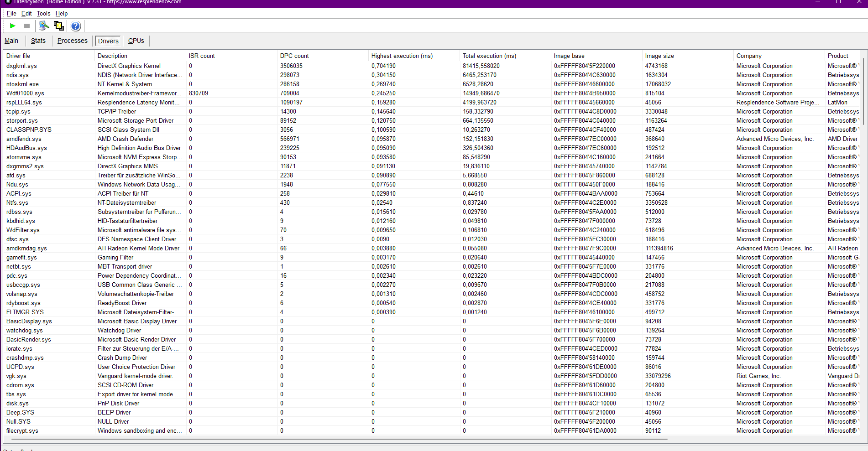Select the Drivers tab
868x451 pixels.
108,41
